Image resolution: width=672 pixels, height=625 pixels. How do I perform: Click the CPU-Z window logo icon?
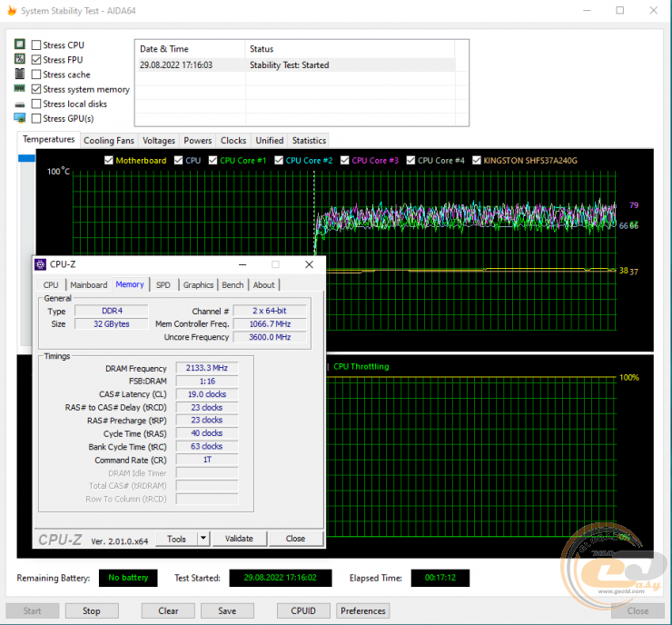[x=40, y=264]
